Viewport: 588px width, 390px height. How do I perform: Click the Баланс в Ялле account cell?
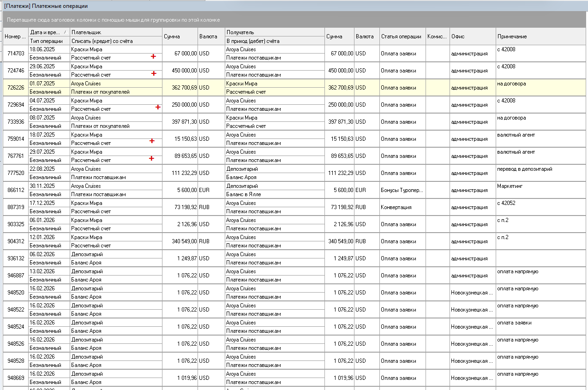[275, 194]
